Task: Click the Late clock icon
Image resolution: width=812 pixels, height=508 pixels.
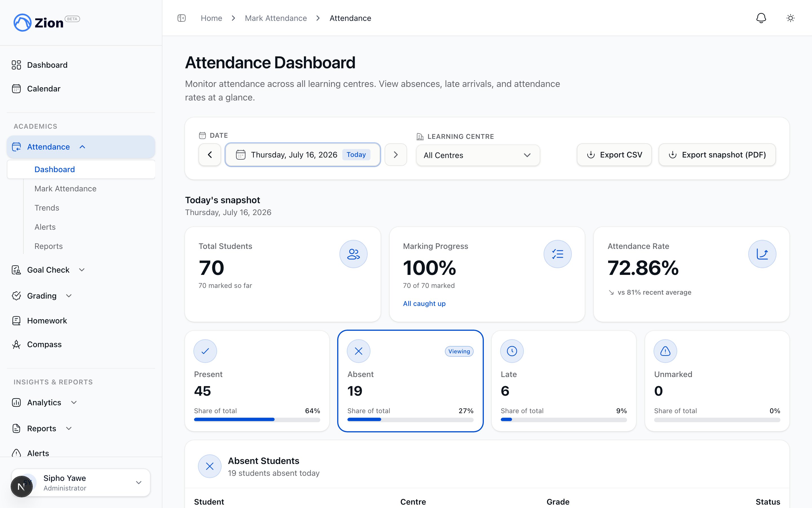Action: 512,351
